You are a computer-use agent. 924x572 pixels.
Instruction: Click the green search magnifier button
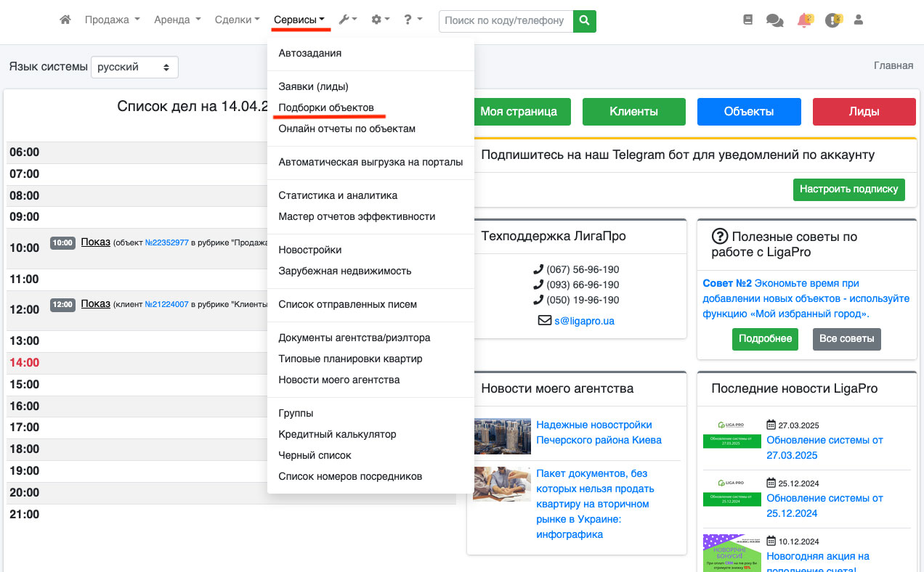pyautogui.click(x=584, y=21)
